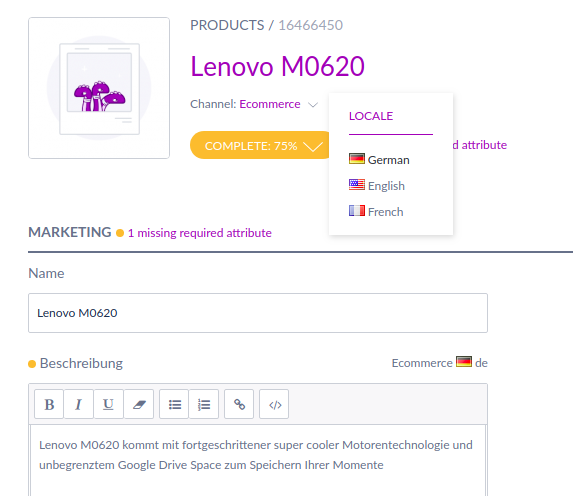This screenshot has height=496, width=573.
Task: Click the insert link icon
Action: [239, 404]
